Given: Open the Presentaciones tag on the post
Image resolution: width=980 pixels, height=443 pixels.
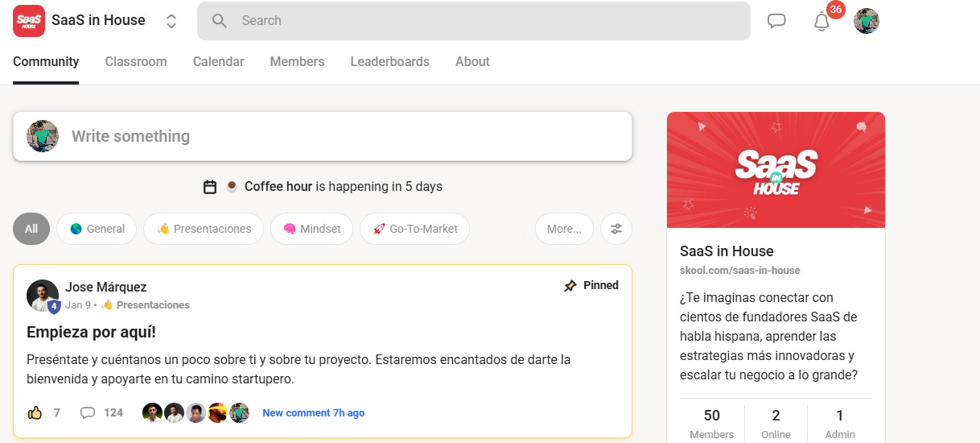Looking at the screenshot, I should (x=146, y=305).
